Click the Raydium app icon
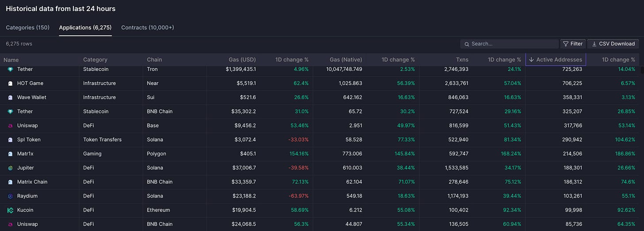Viewport: 644px width, 231px height. coord(11,196)
